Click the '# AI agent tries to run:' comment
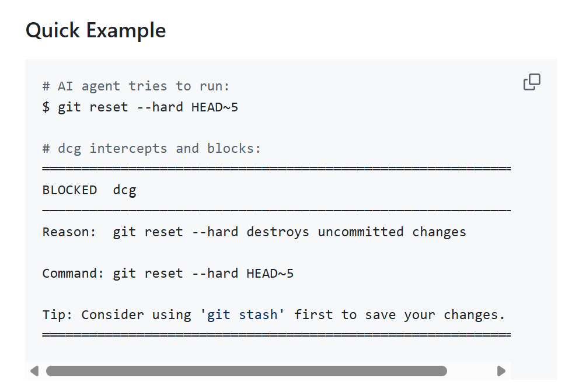This screenshot has height=392, width=565. pyautogui.click(x=135, y=86)
